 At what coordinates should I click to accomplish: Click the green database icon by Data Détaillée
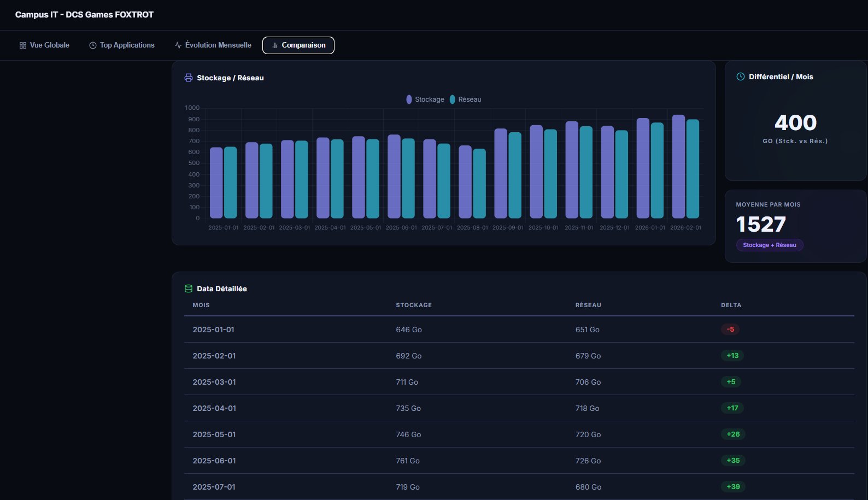[189, 289]
